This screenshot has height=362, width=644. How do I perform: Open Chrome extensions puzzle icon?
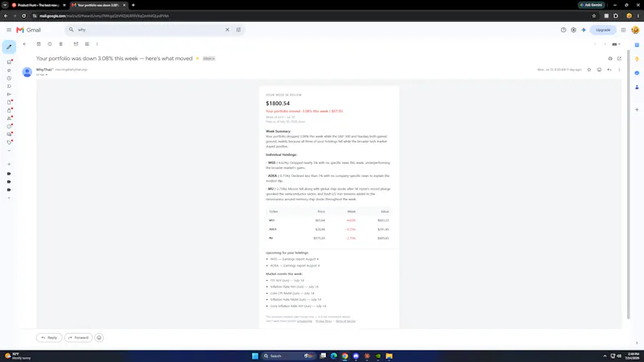616,15
